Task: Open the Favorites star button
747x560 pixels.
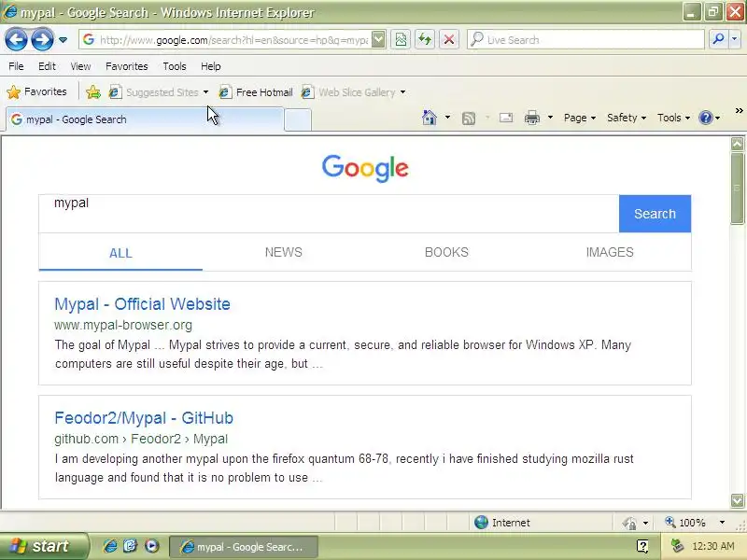Action: pos(36,91)
